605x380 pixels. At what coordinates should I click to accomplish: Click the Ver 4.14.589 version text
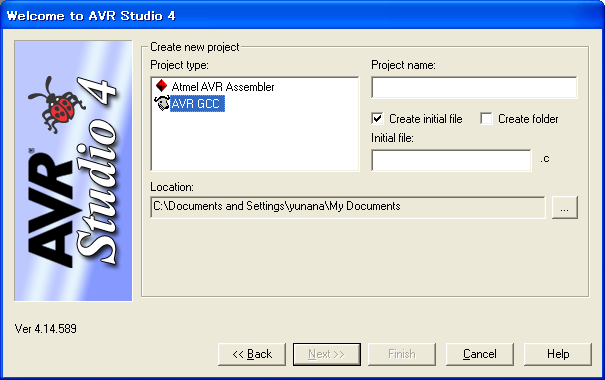pos(46,329)
